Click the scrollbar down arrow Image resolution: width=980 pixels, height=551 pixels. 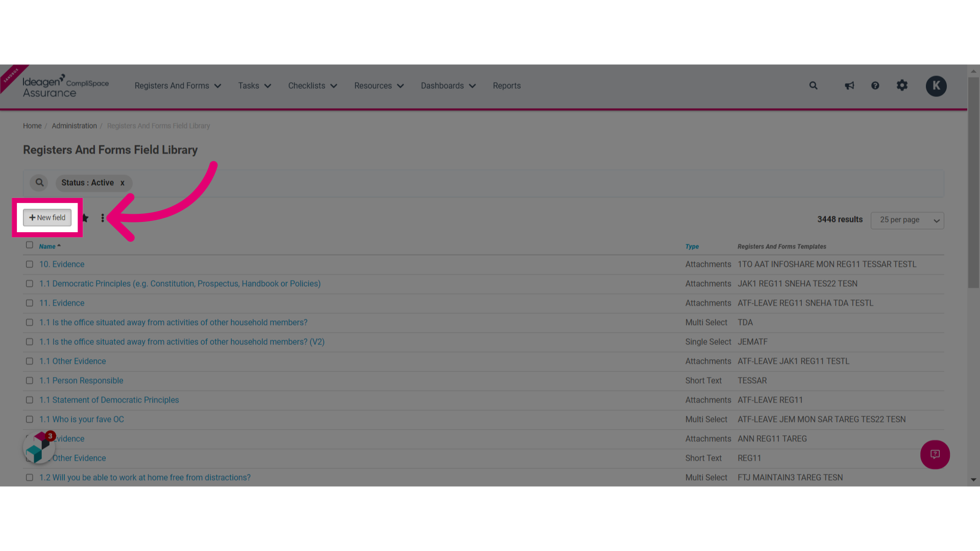tap(973, 480)
